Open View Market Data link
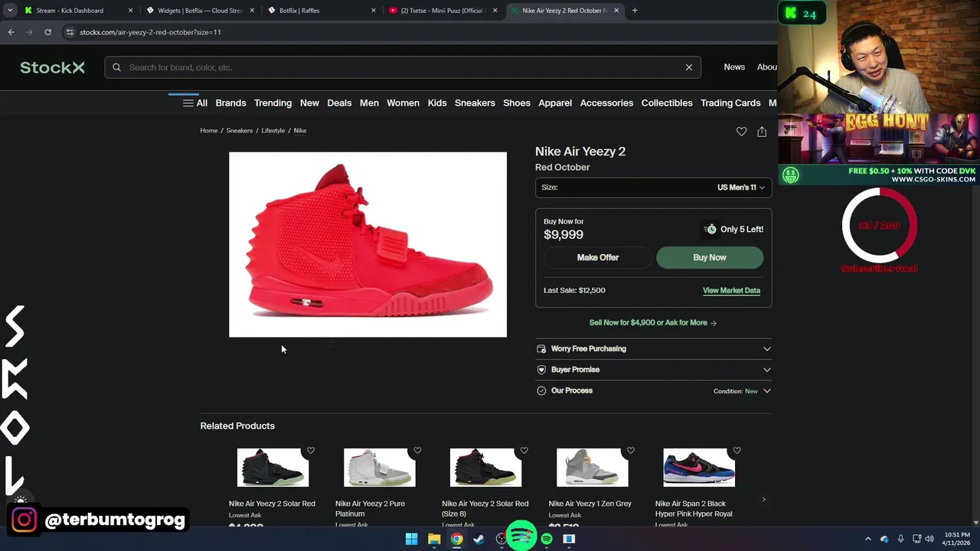The image size is (980, 551). (x=731, y=291)
